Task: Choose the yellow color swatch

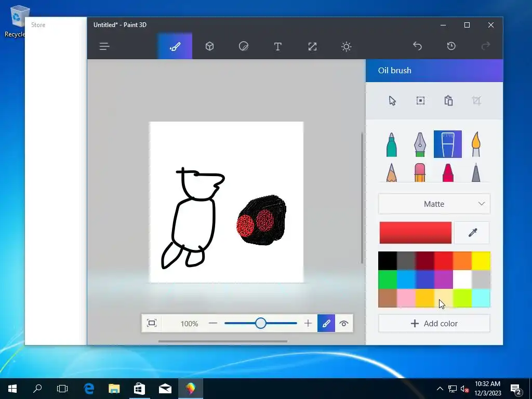Action: click(481, 261)
